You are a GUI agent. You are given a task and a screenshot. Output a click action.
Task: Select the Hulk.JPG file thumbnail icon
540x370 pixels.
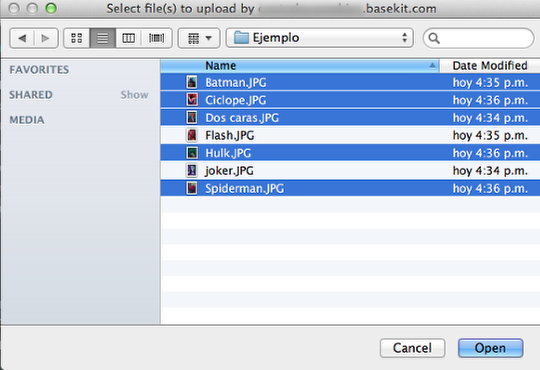coord(192,153)
